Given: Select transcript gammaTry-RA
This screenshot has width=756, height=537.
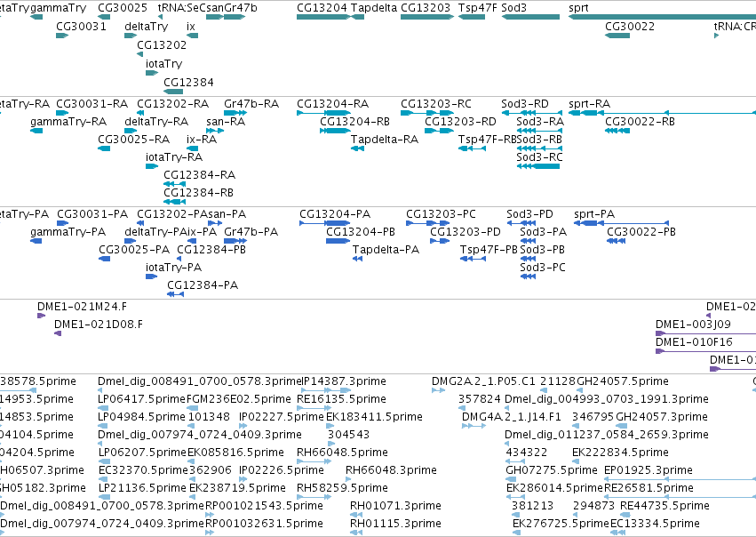Looking at the screenshot, I should click(x=68, y=122).
